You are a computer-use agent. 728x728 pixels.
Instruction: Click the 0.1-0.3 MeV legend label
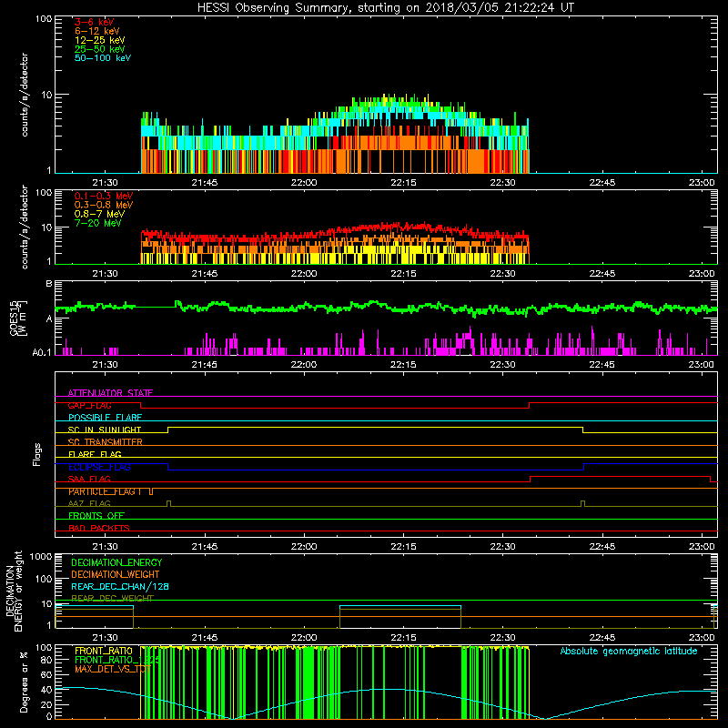pyautogui.click(x=104, y=197)
